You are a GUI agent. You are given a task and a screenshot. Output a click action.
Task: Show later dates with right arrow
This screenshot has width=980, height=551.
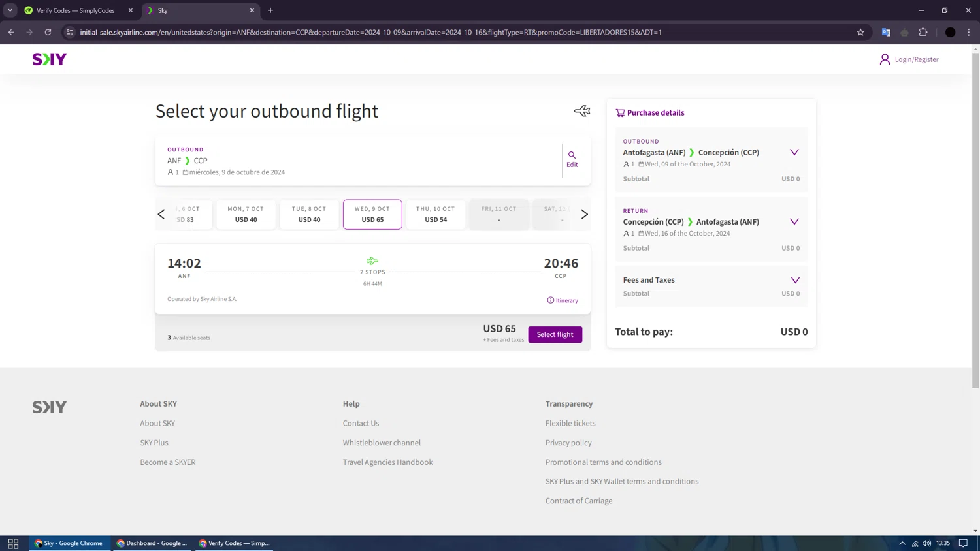tap(585, 214)
